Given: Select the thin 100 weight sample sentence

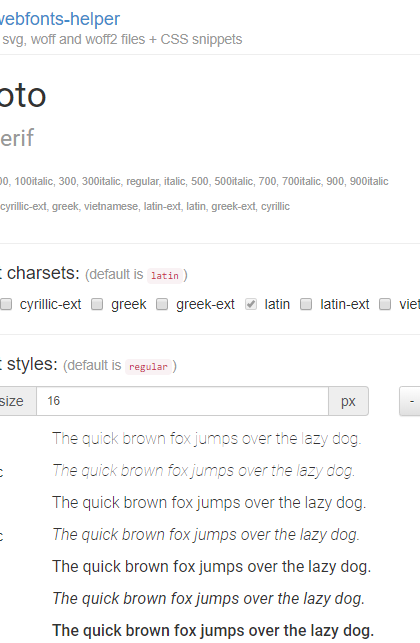Looking at the screenshot, I should (207, 439).
